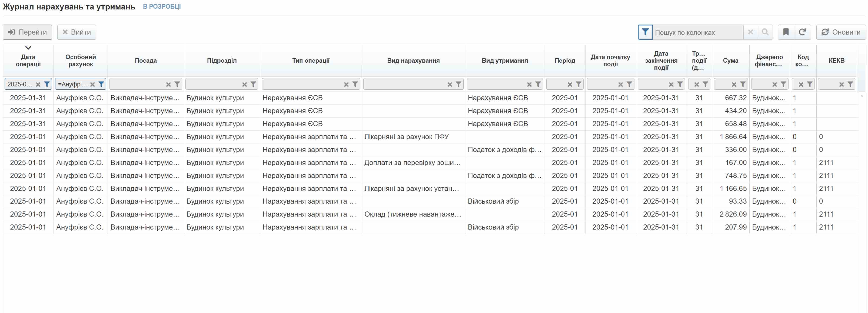
Task: Select the 167.00 sum cell
Action: point(730,163)
